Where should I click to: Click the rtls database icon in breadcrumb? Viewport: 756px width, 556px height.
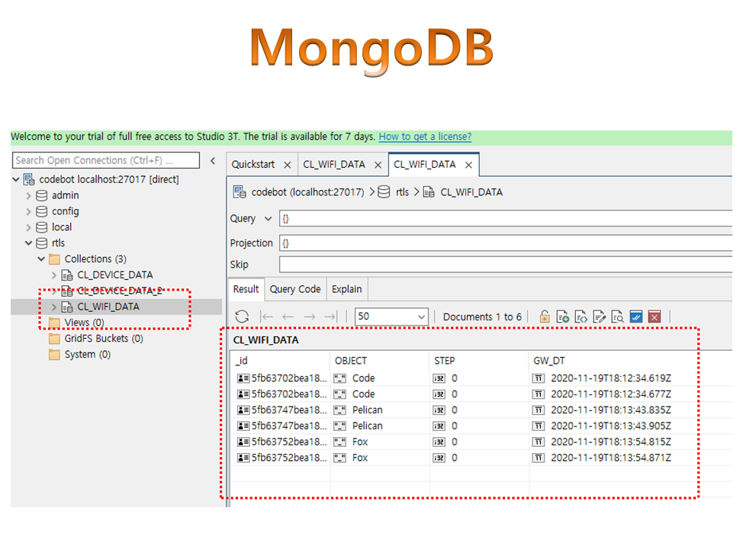click(384, 192)
